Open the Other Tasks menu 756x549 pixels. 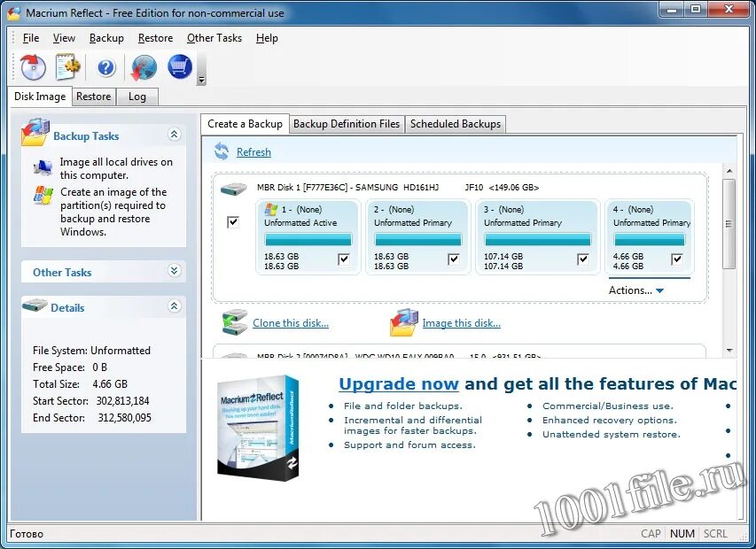[x=214, y=38]
